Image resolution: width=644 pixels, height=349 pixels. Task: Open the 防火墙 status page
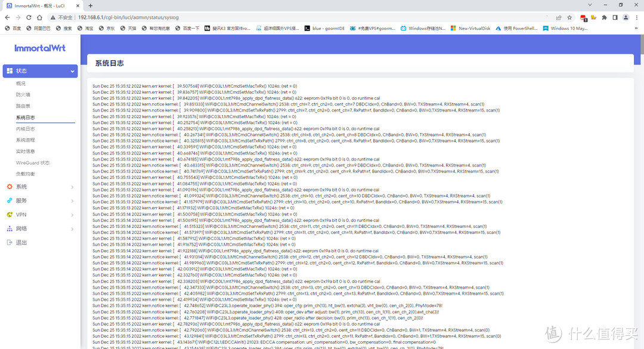point(23,95)
